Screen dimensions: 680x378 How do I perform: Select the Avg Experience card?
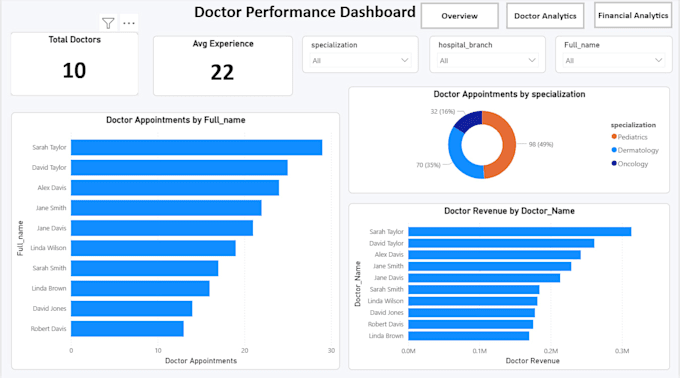223,66
